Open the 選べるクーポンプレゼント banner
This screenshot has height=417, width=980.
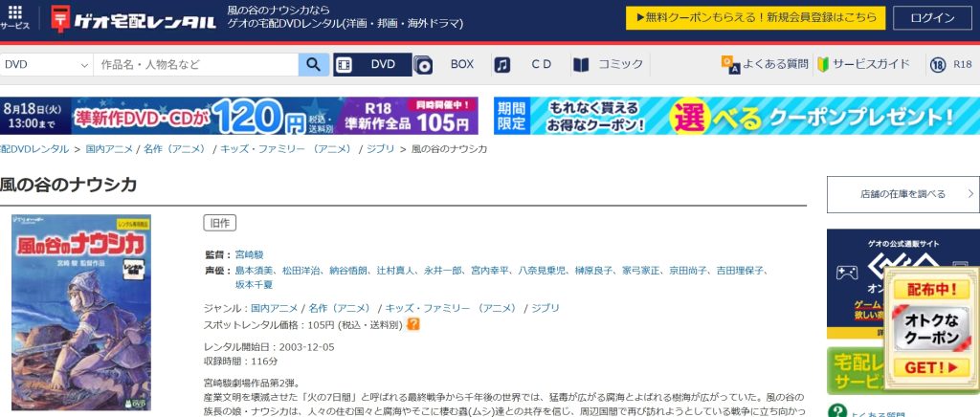737,116
